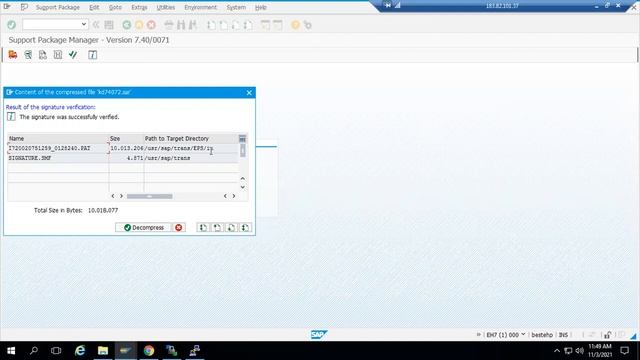
Task: Open the transaction command field dropdown
Action: (x=84, y=24)
